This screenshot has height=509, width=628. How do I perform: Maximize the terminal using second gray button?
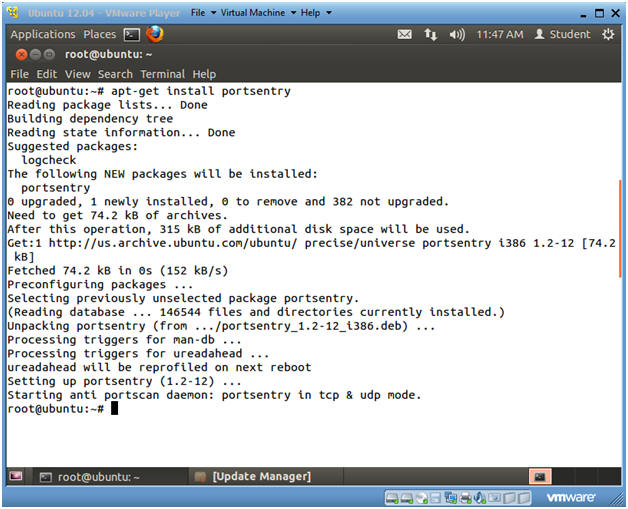coord(49,54)
